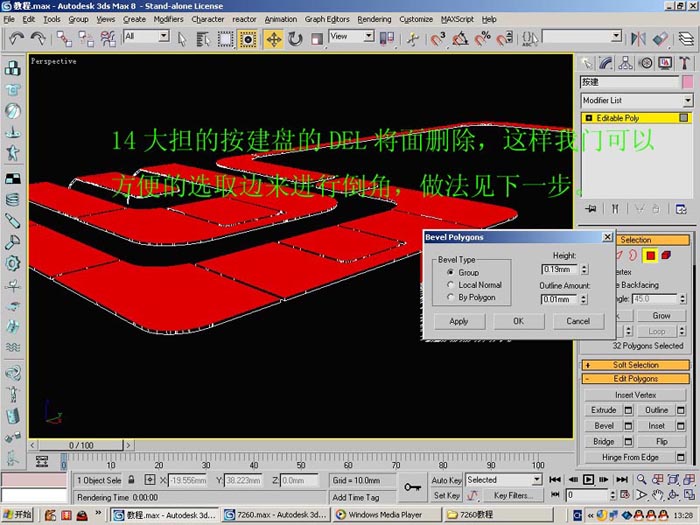The height and width of the screenshot is (525, 700).
Task: Toggle the Auto Key button
Action: point(446,480)
